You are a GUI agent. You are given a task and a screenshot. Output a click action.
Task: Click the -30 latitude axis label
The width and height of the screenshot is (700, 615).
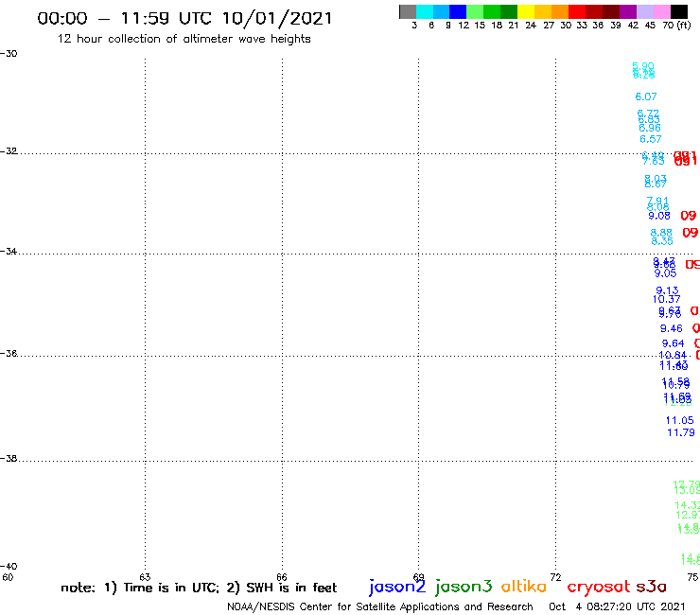click(x=9, y=54)
